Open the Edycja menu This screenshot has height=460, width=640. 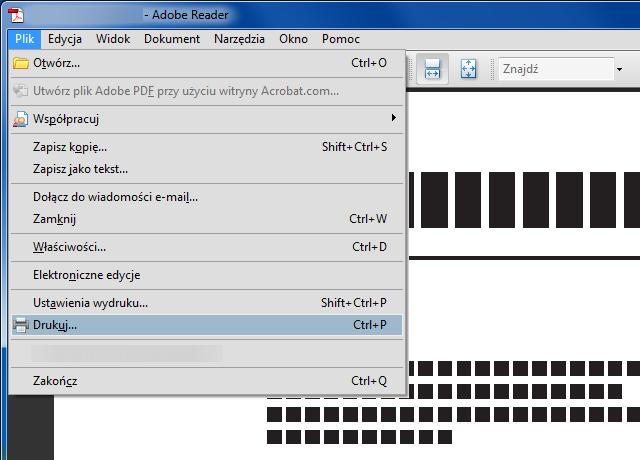[64, 39]
